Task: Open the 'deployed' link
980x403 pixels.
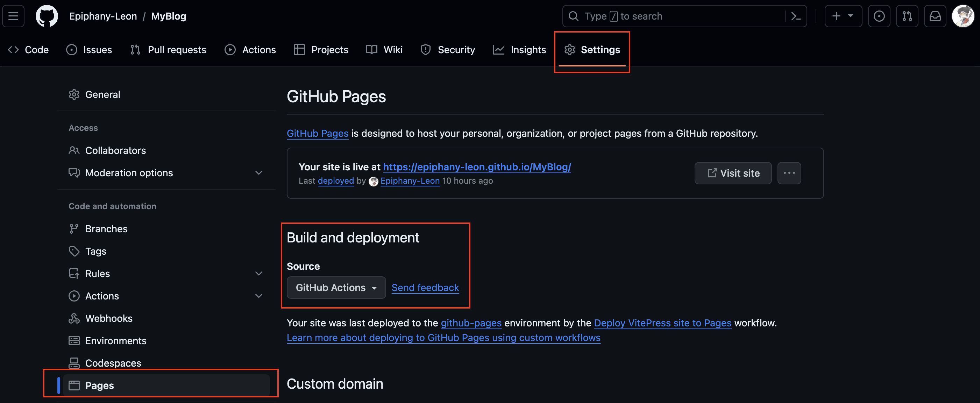Action: click(335, 181)
